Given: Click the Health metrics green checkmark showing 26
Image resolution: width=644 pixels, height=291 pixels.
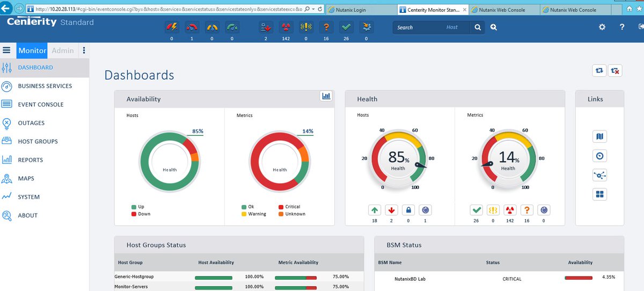Looking at the screenshot, I should tap(477, 210).
